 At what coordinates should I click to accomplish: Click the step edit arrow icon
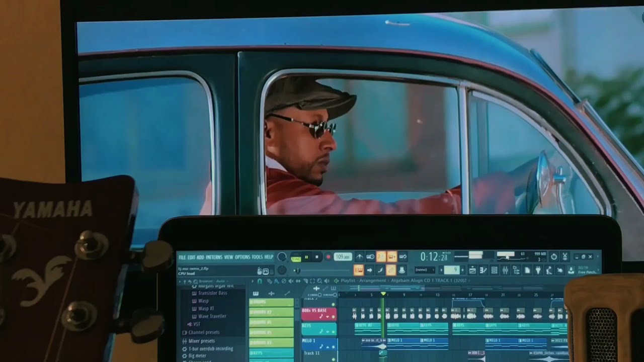point(369,270)
